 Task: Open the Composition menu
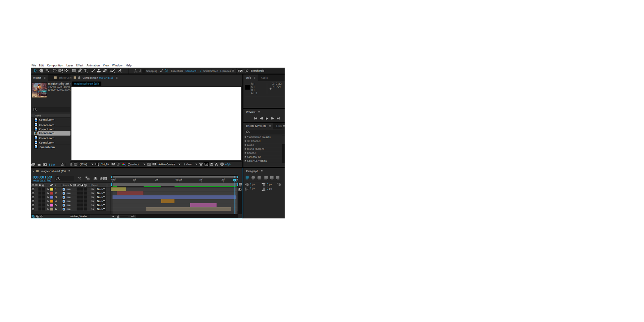[x=55, y=65]
